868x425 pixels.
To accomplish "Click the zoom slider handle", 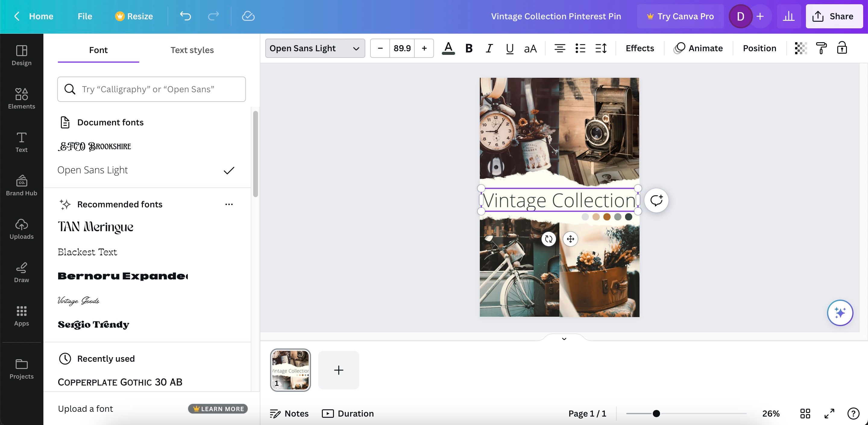I will [656, 413].
